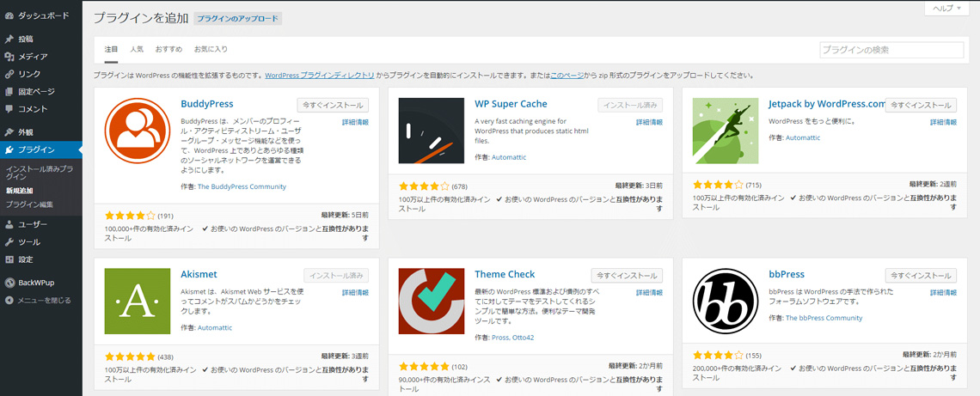Open WP Super Cache author Automattic link
Viewport: 980px width, 396px height.
point(509,157)
